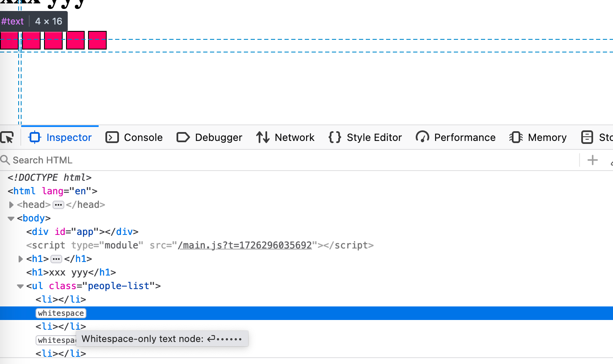Expand the collapsed h1 element
The width and height of the screenshot is (613, 364).
pyautogui.click(x=20, y=259)
